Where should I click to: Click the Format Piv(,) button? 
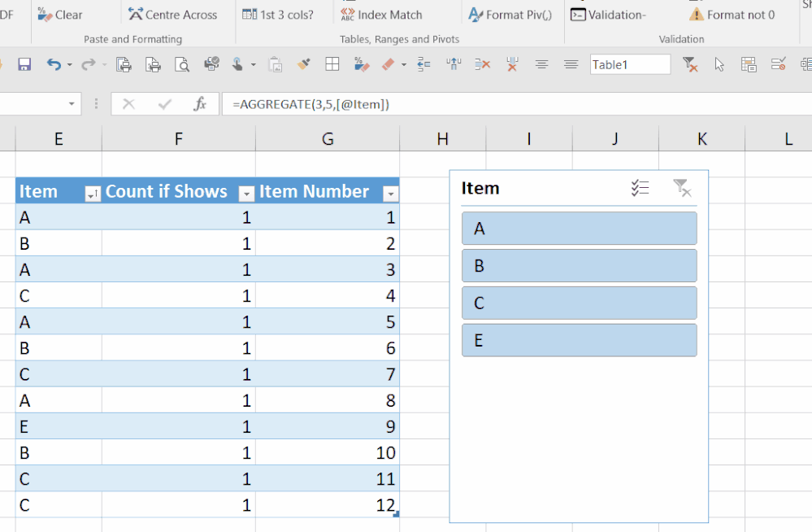pos(510,15)
